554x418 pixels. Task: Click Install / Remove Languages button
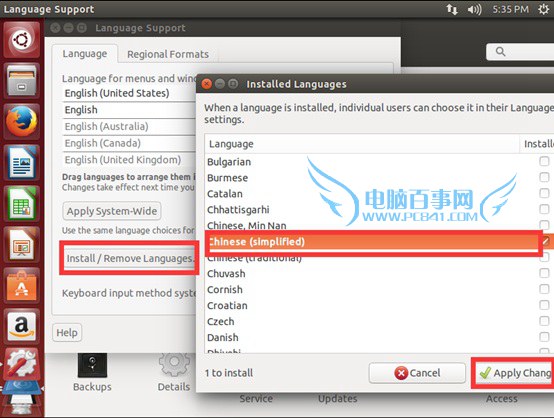pos(130,258)
